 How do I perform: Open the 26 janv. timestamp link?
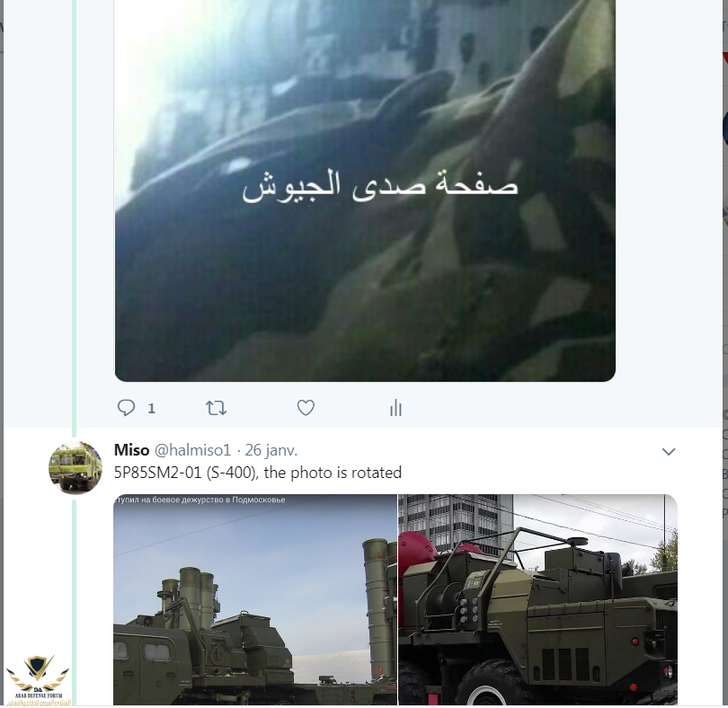click(x=271, y=450)
